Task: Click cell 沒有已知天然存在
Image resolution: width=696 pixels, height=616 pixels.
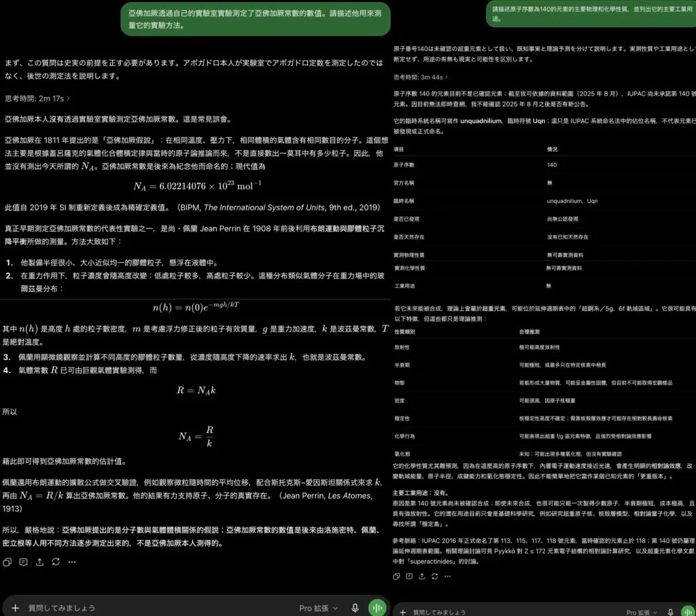Action: pyautogui.click(x=568, y=237)
